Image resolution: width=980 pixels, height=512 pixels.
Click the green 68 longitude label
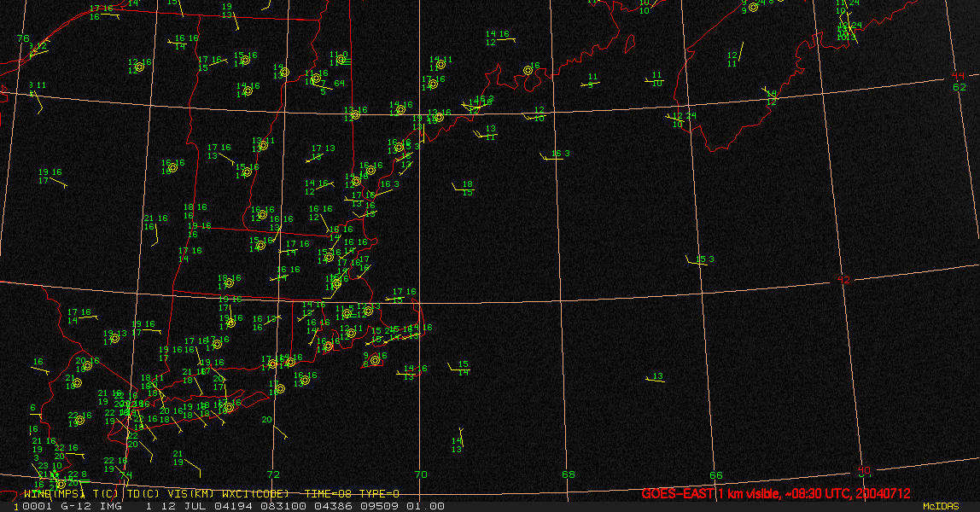(x=569, y=474)
